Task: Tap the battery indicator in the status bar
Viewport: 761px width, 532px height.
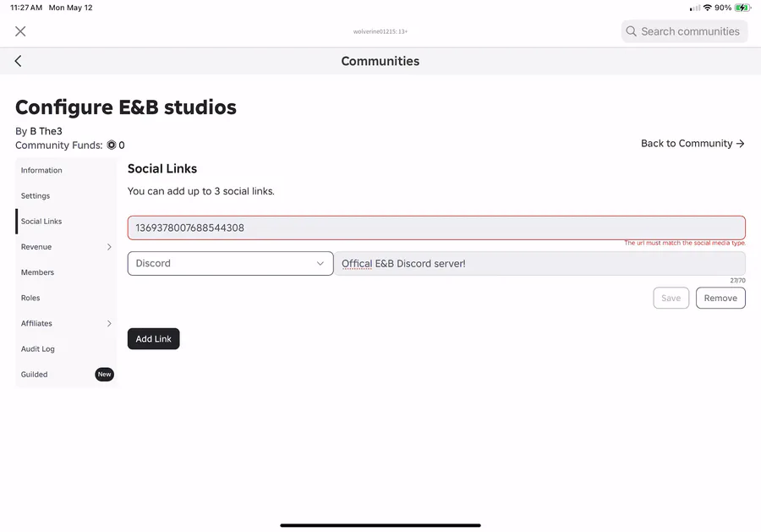Action: coord(742,8)
